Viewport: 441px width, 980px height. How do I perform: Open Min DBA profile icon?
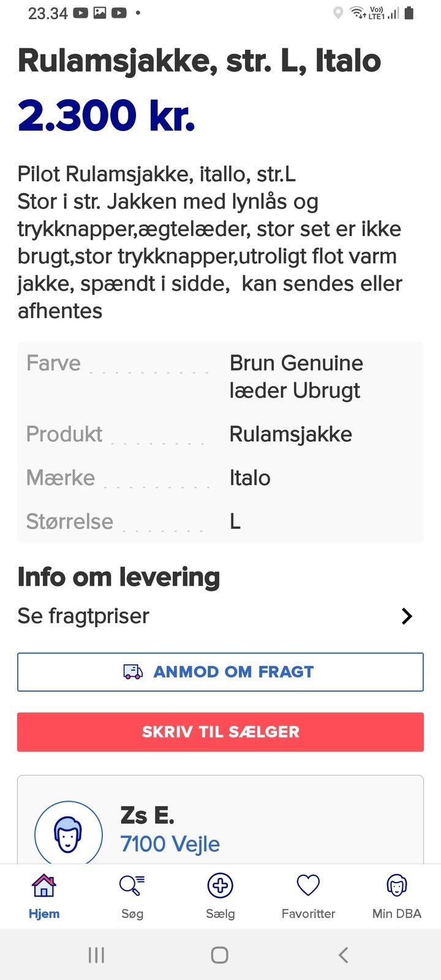[396, 886]
